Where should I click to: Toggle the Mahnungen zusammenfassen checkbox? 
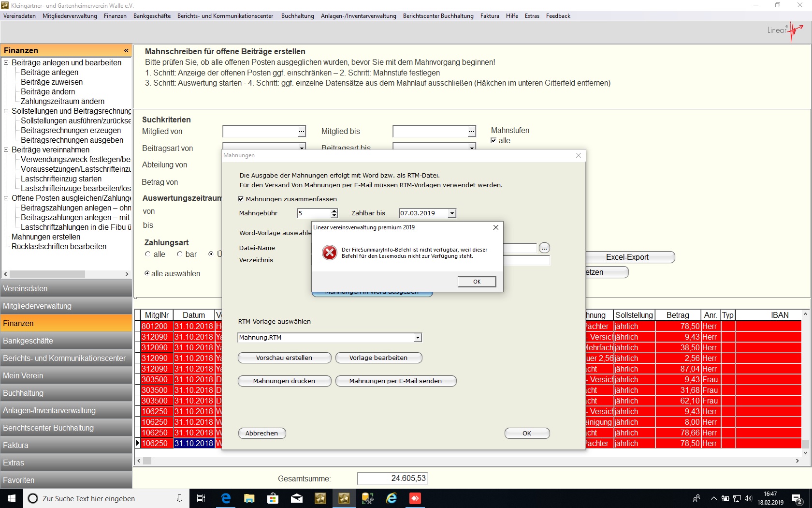[241, 199]
